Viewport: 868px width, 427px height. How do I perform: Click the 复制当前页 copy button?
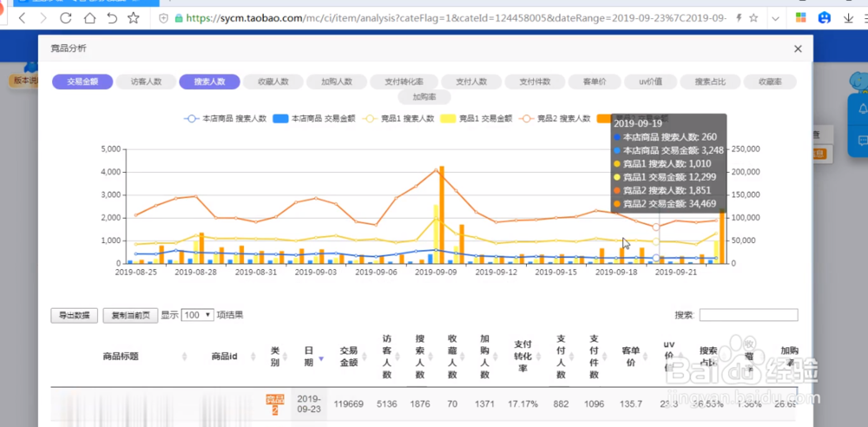[131, 316]
